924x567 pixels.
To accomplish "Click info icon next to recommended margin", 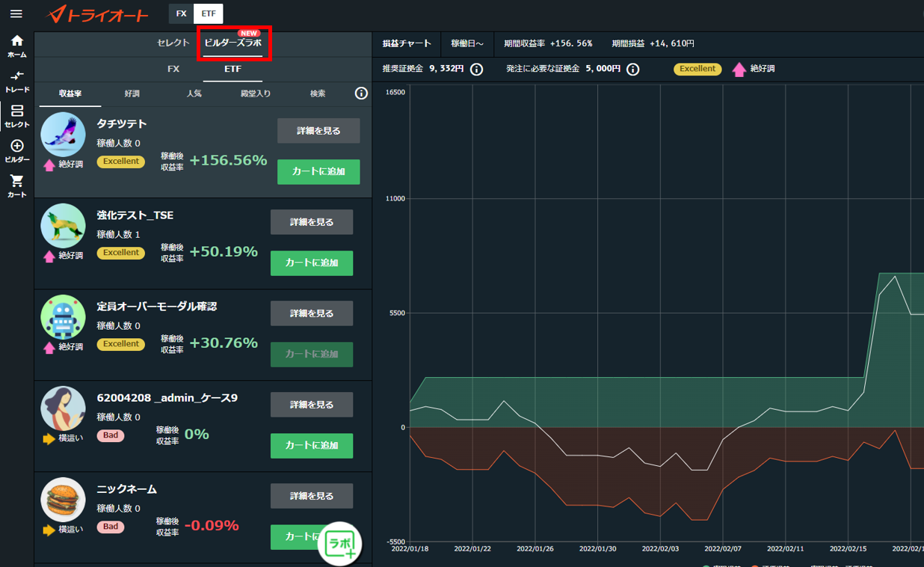I will pos(476,69).
